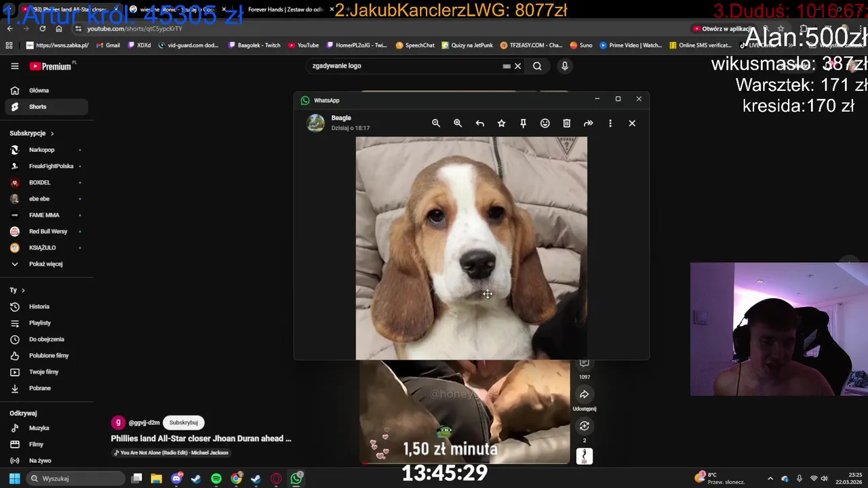
Task: Open Playlisty in sidebar
Action: click(x=46, y=323)
